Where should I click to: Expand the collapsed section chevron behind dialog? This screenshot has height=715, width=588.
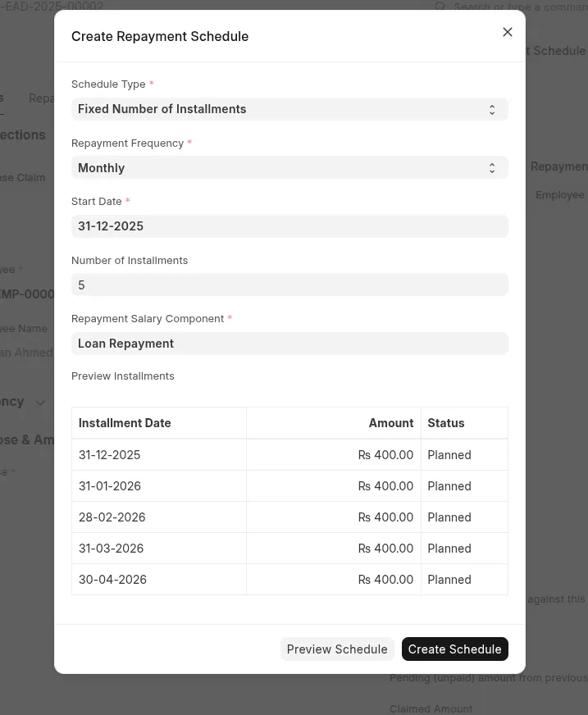[40, 403]
